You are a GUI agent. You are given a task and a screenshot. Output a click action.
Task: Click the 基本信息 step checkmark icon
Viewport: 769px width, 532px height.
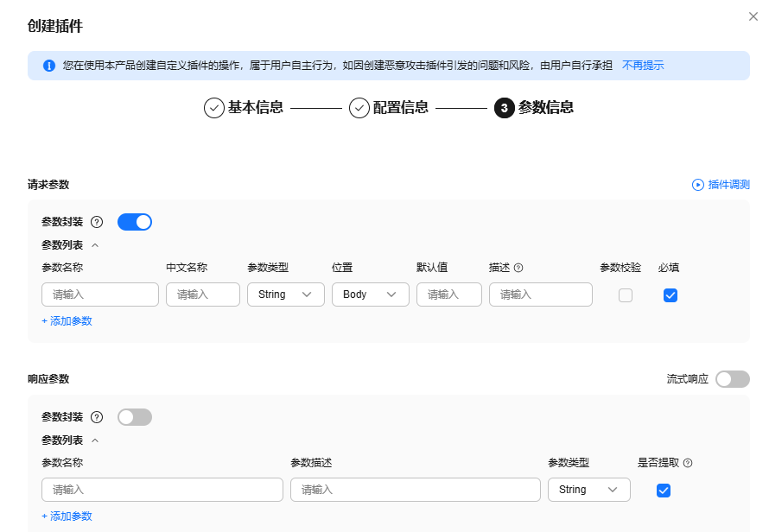coord(213,108)
